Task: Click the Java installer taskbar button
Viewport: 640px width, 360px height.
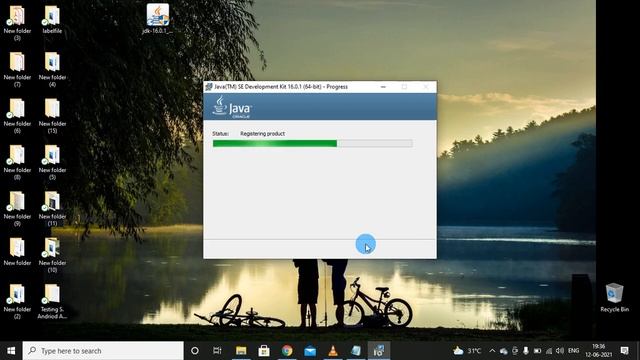Action: 379,351
